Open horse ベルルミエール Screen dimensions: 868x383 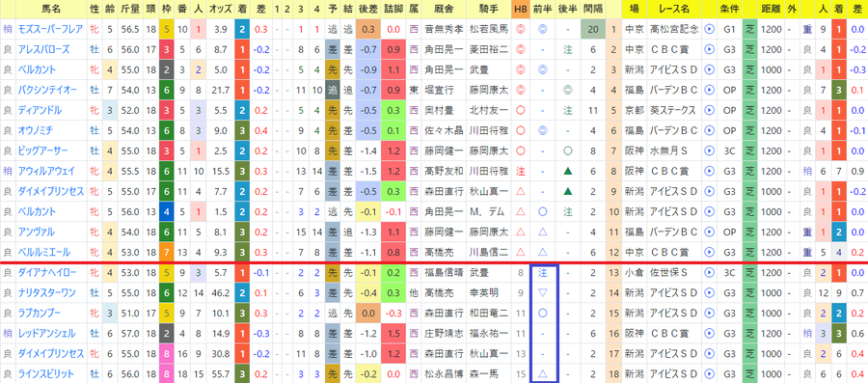(x=43, y=253)
